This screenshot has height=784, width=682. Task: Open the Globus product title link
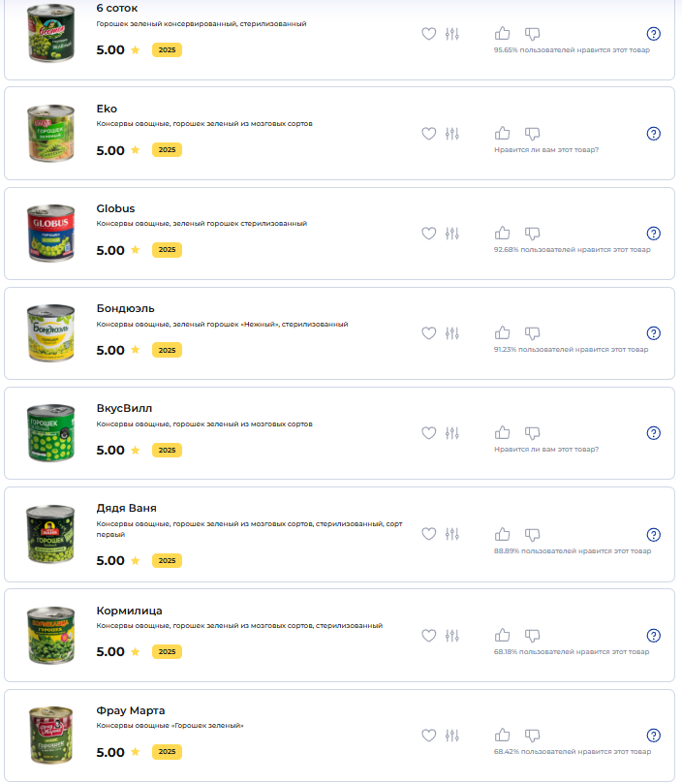tap(115, 208)
